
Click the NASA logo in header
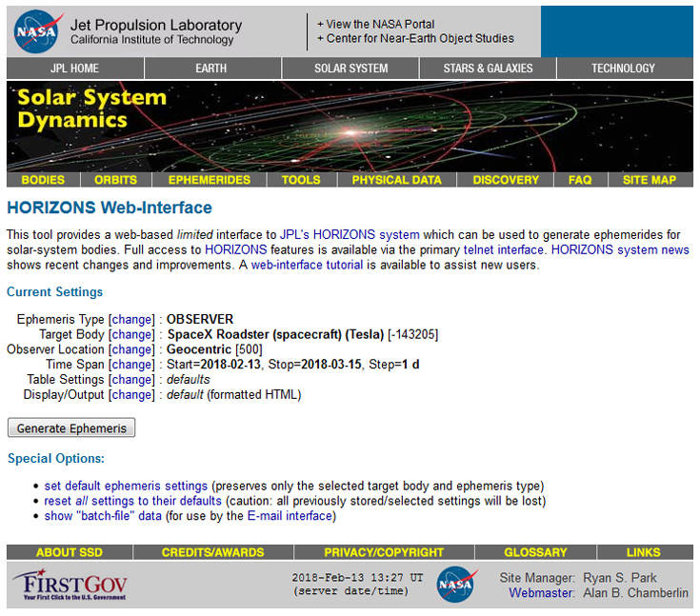point(36,31)
